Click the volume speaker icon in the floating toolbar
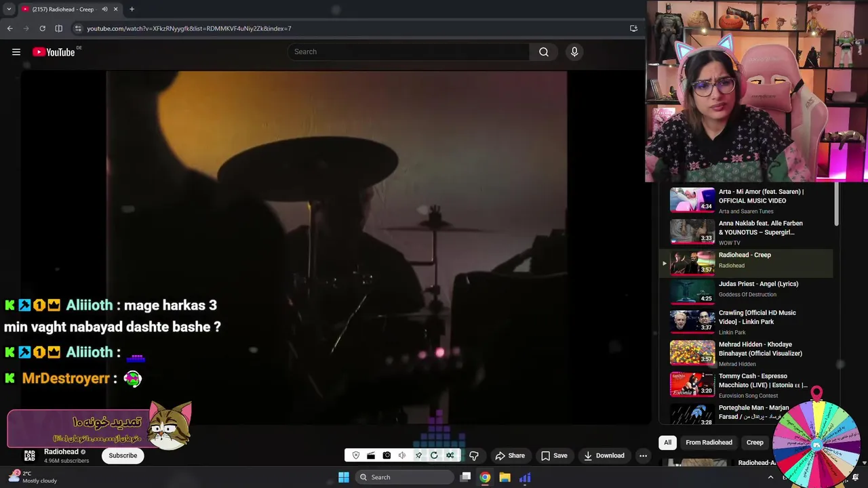 pos(402,455)
